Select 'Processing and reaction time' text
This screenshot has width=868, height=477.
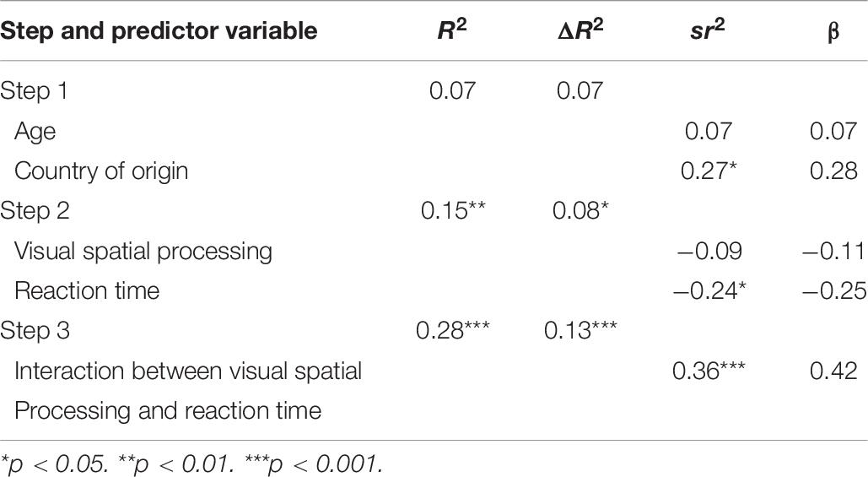pyautogui.click(x=168, y=411)
